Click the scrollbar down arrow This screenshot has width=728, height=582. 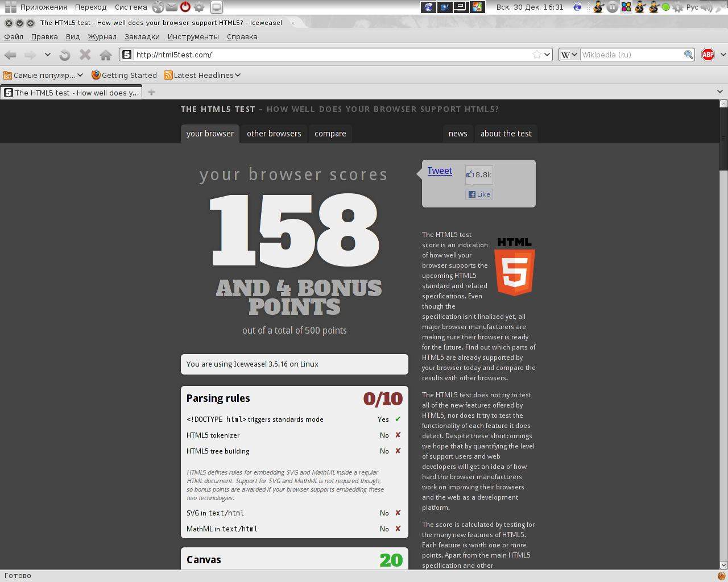(723, 565)
